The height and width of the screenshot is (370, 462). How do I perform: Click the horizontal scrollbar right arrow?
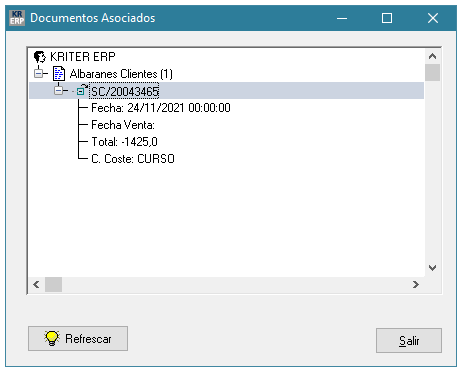416,285
